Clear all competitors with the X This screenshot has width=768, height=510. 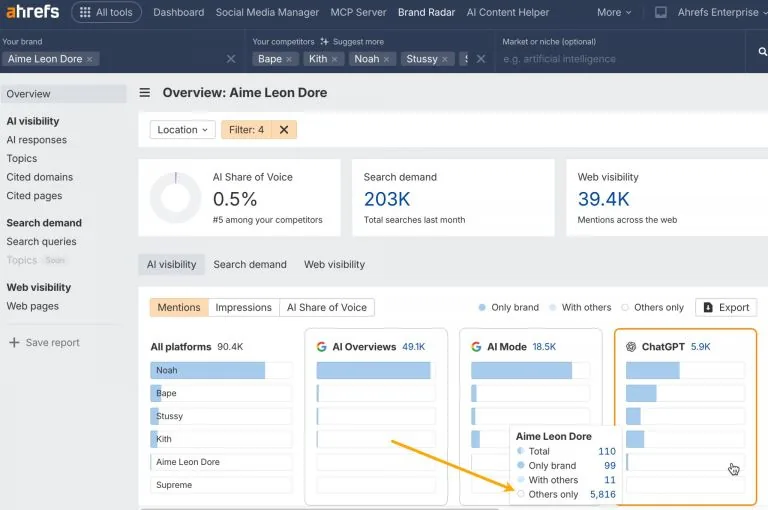coord(481,59)
